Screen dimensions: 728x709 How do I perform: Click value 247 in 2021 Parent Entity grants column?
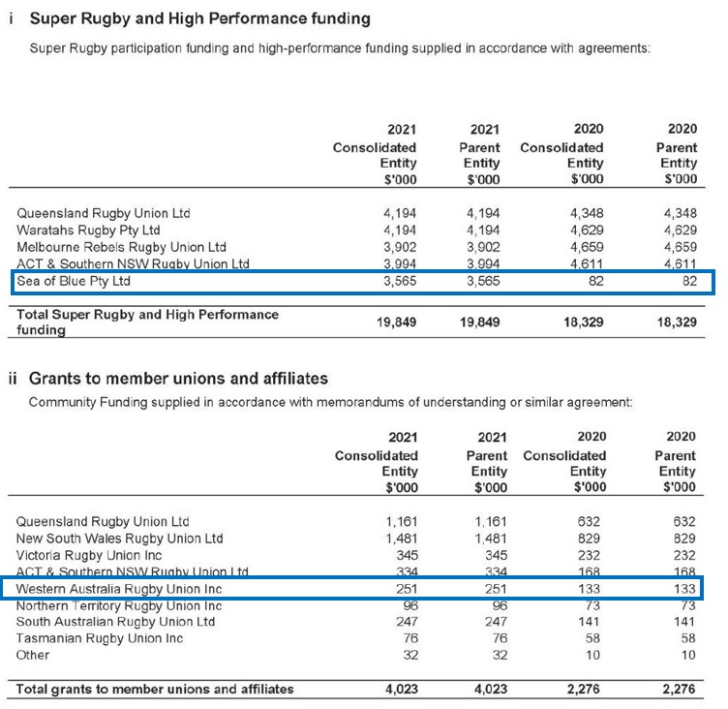[496, 622]
